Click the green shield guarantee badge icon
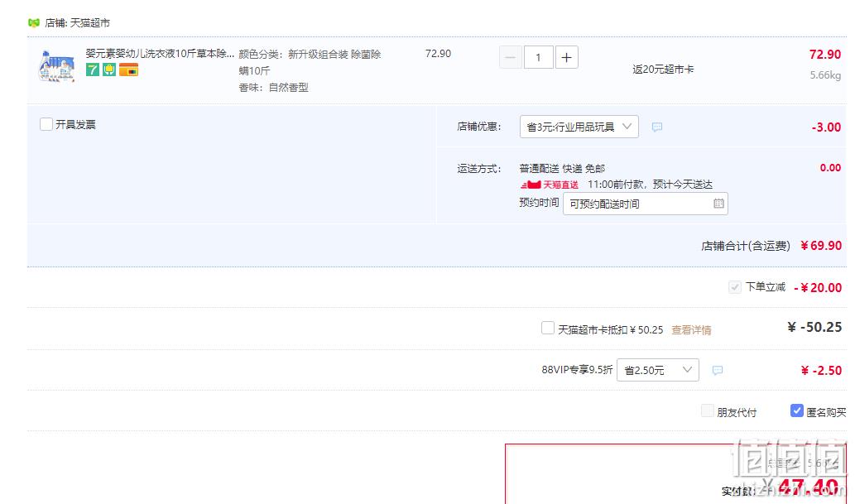The height and width of the screenshot is (504, 855). click(109, 70)
